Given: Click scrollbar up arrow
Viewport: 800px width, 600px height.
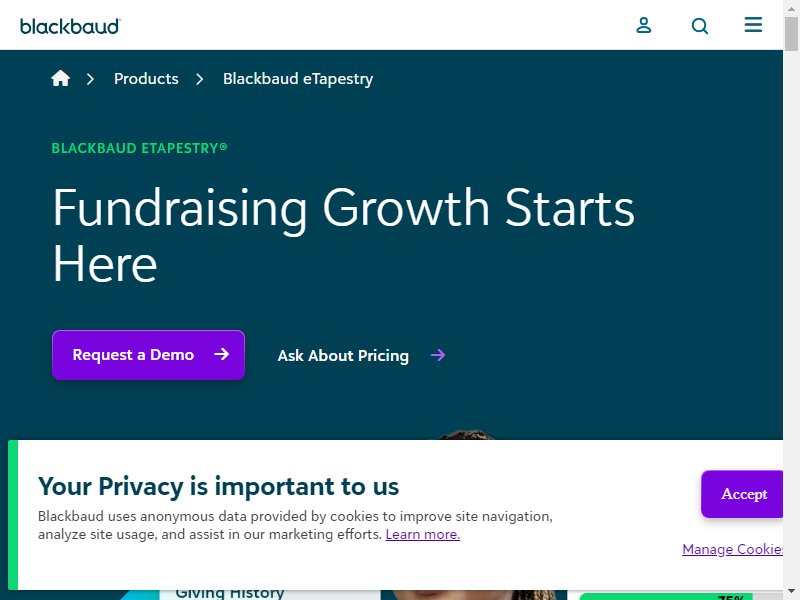Looking at the screenshot, I should pyautogui.click(x=791, y=8).
